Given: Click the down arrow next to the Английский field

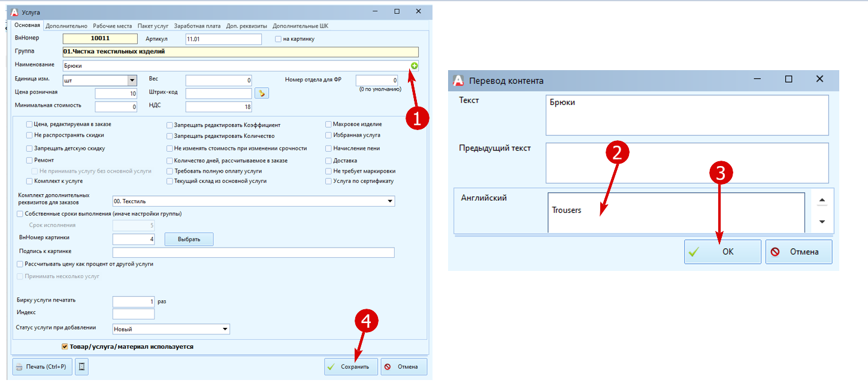Looking at the screenshot, I should [822, 222].
